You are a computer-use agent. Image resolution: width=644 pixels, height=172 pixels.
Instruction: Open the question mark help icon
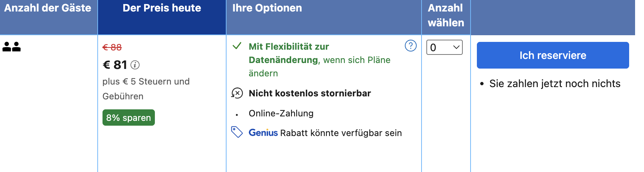pos(410,46)
